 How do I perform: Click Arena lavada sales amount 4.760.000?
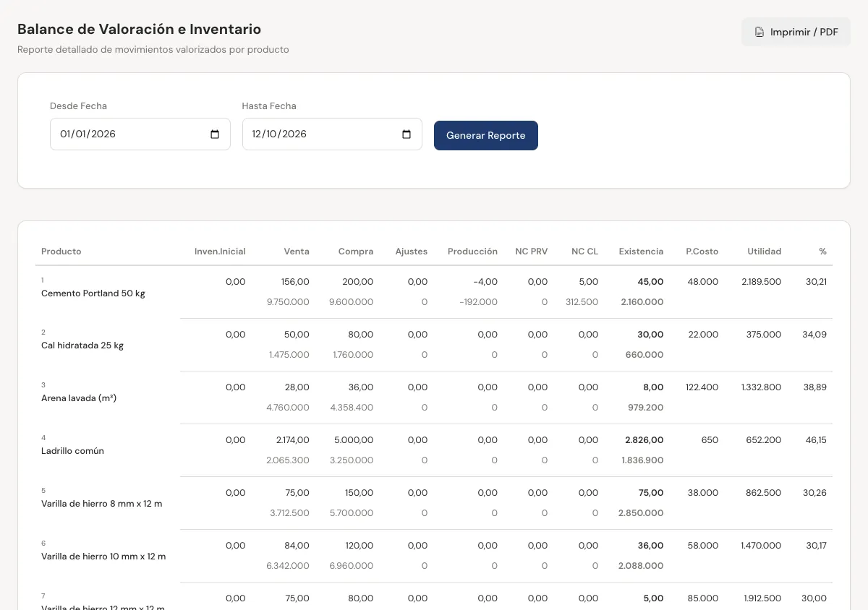point(288,408)
